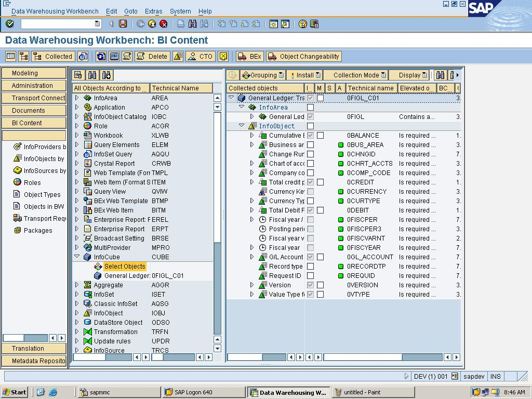
Task: Toggle Install checkbox for Record type row
Action: (310, 267)
